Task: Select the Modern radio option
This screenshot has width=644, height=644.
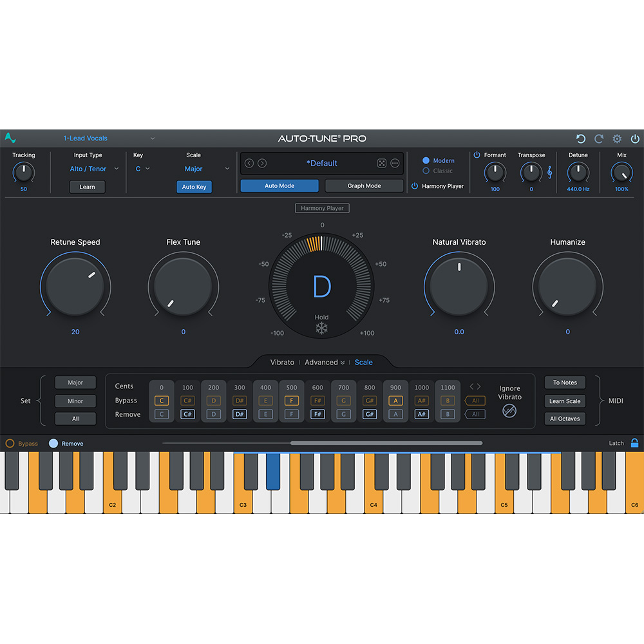Action: pyautogui.click(x=426, y=160)
